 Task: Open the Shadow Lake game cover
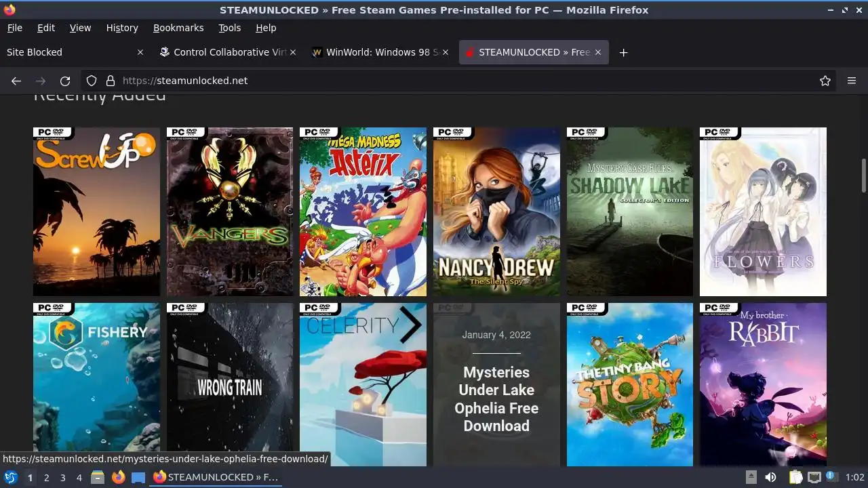630,211
